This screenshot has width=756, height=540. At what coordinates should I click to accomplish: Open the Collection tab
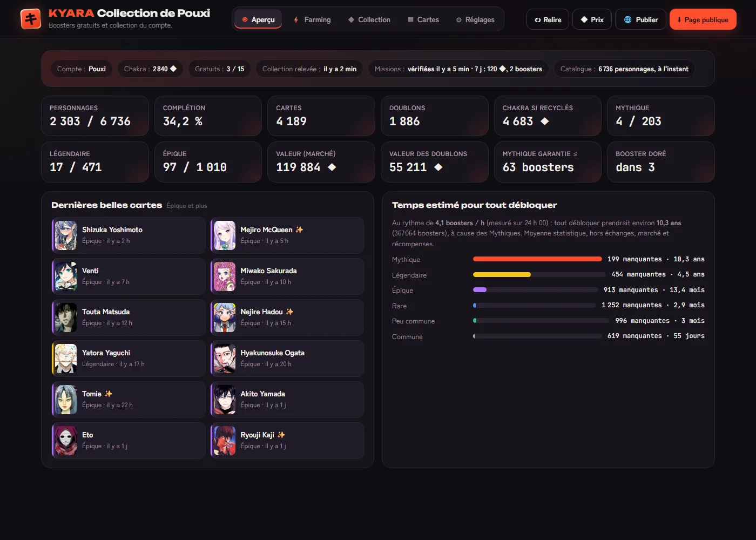click(x=369, y=19)
